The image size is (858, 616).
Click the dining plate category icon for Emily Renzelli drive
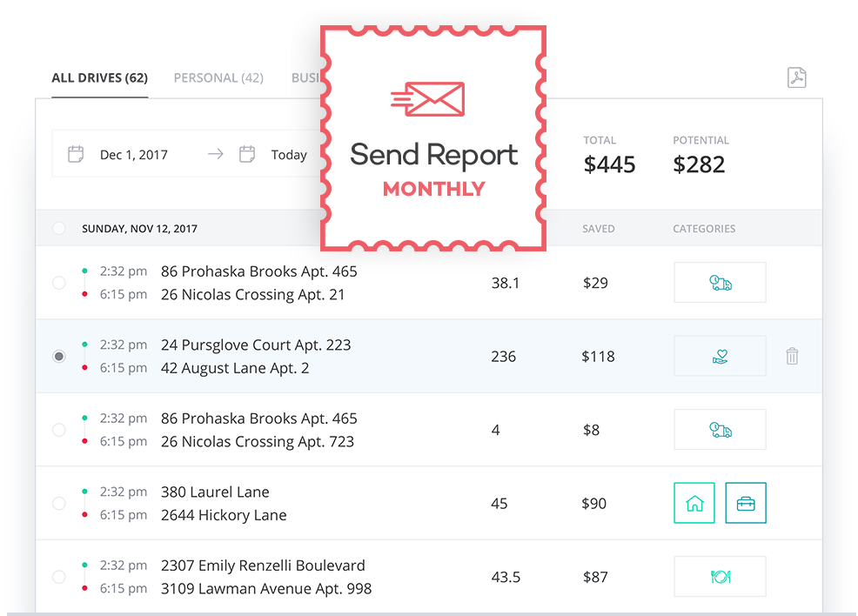click(721, 577)
